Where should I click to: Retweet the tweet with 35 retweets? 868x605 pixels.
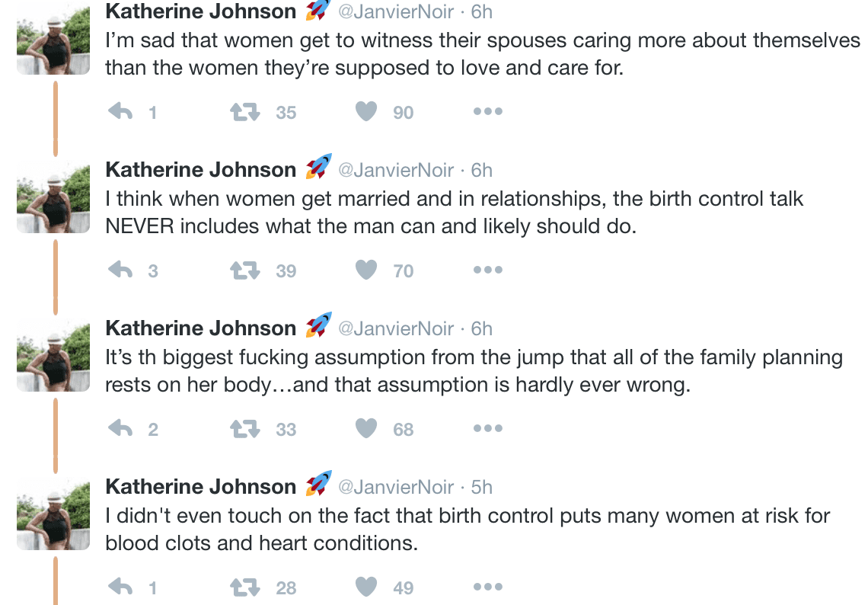click(x=244, y=112)
